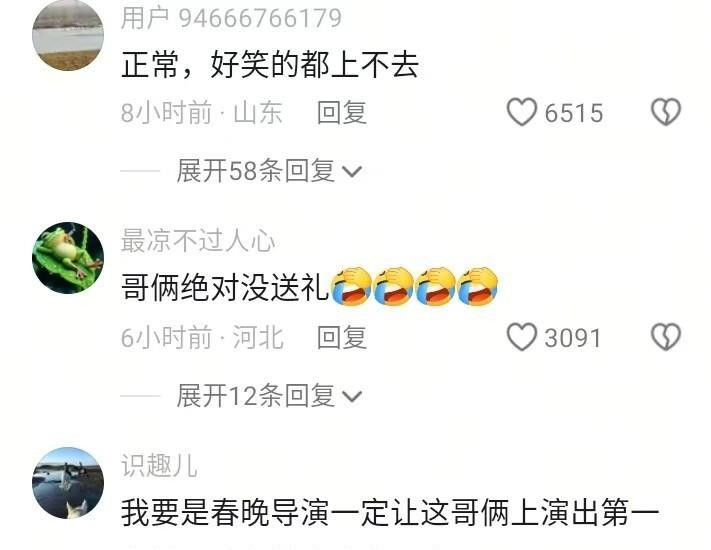The height and width of the screenshot is (550, 711).
Task: Expand 展开58条回复 replies
Action: 269,171
